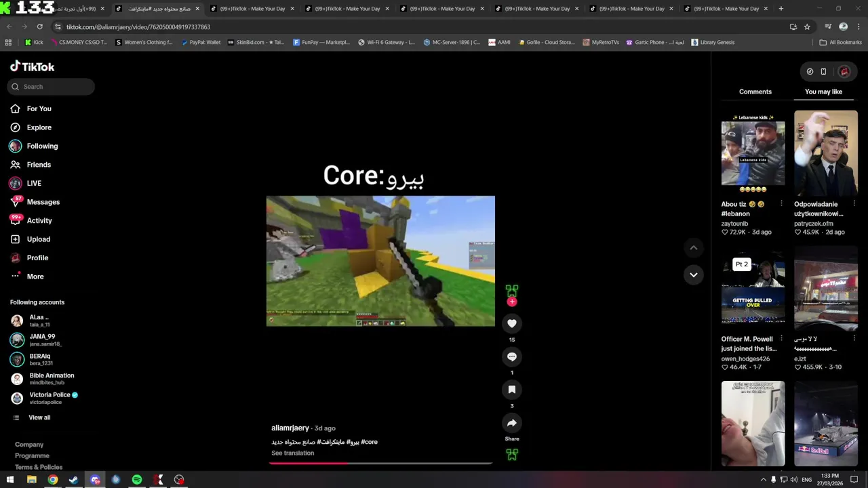Follow creator with the pink plus badge
The width and height of the screenshot is (868, 488).
[512, 302]
